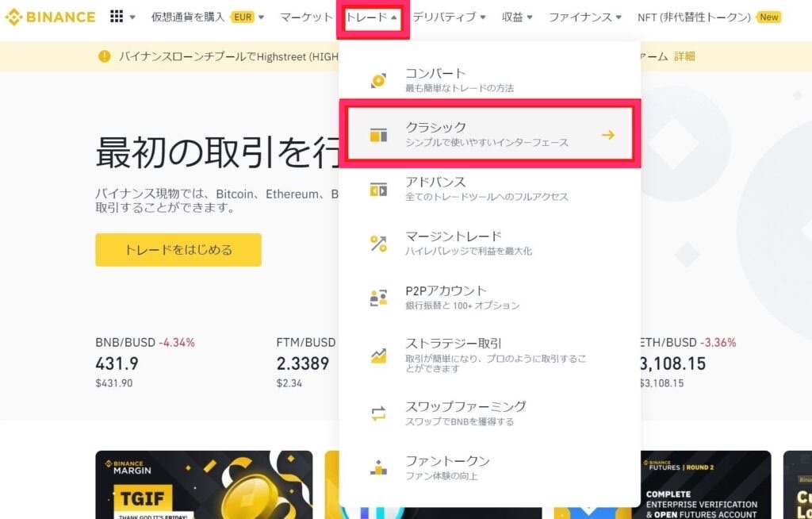
Task: Click the ETH/BUSD price 3,108.15
Action: tap(673, 363)
